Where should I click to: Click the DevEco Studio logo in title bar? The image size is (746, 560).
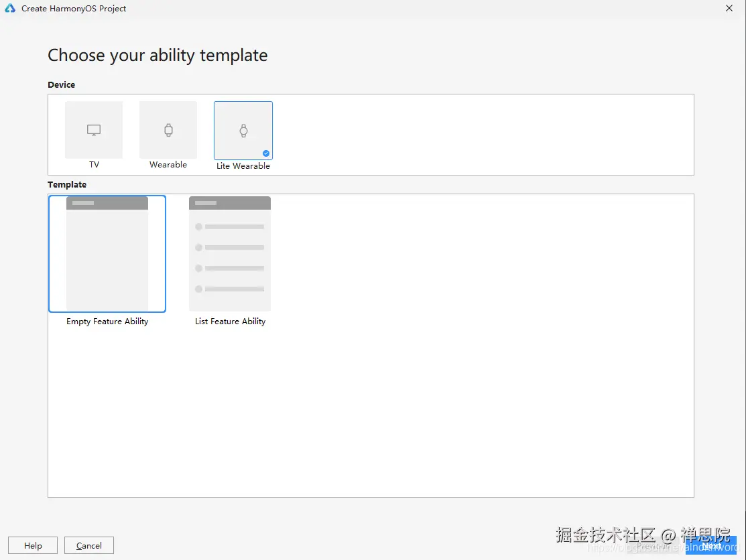[x=10, y=8]
